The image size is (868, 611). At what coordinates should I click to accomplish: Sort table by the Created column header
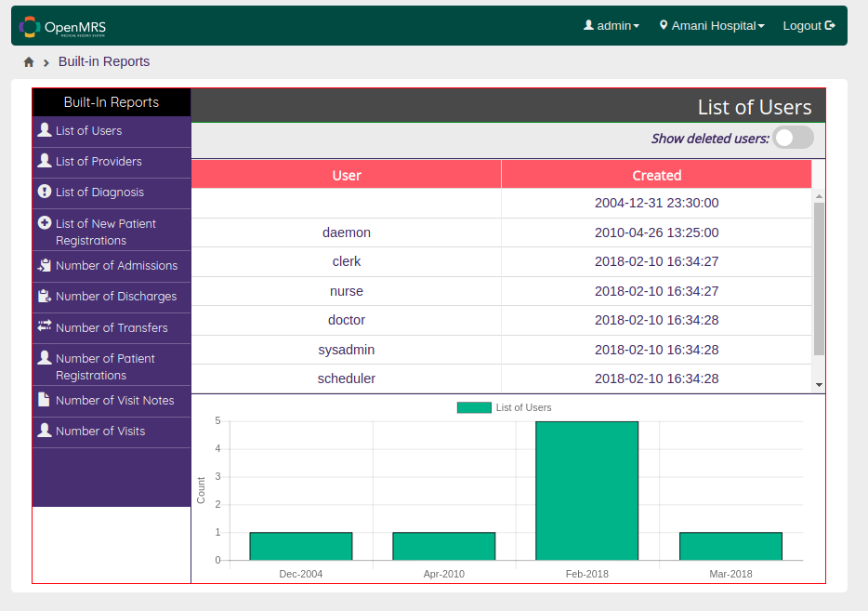pos(656,175)
